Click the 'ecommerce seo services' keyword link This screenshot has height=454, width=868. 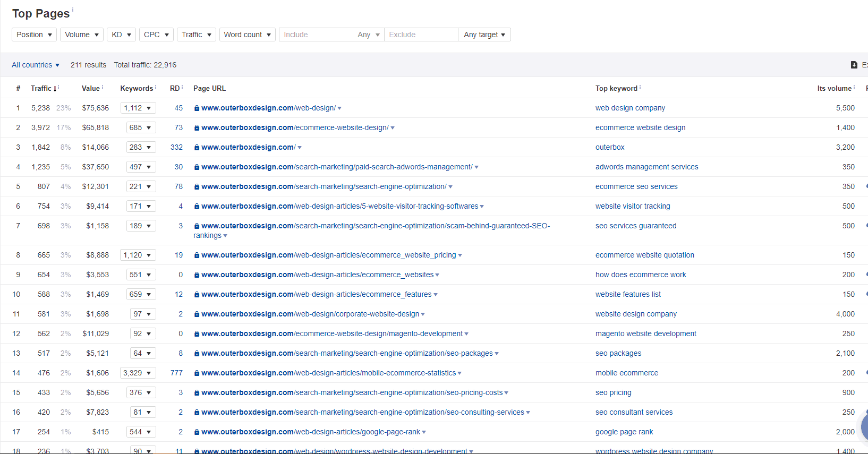(x=636, y=186)
